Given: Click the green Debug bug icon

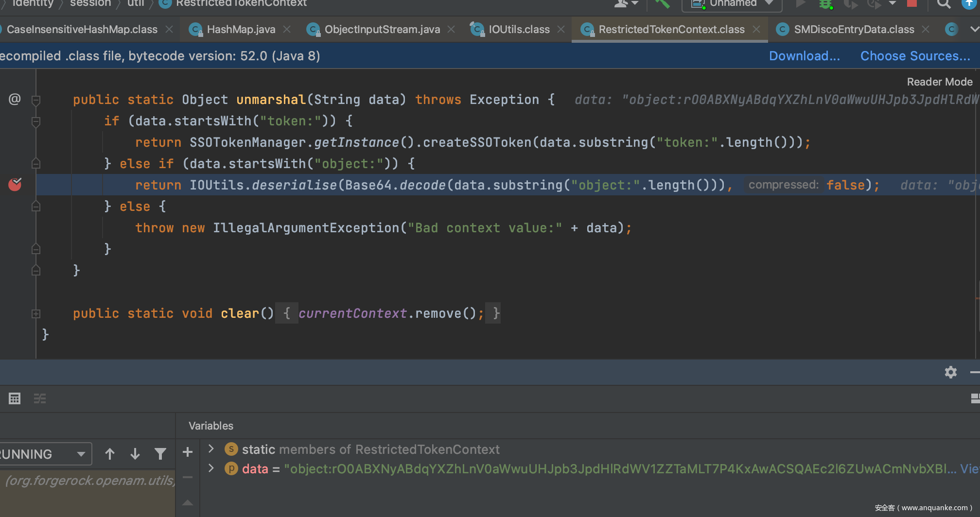Looking at the screenshot, I should coord(825,4).
